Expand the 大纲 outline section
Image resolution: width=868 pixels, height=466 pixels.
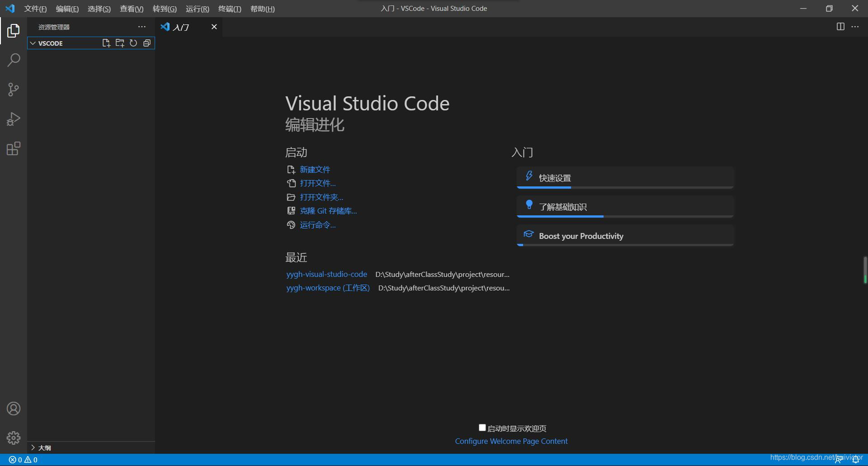click(x=33, y=447)
